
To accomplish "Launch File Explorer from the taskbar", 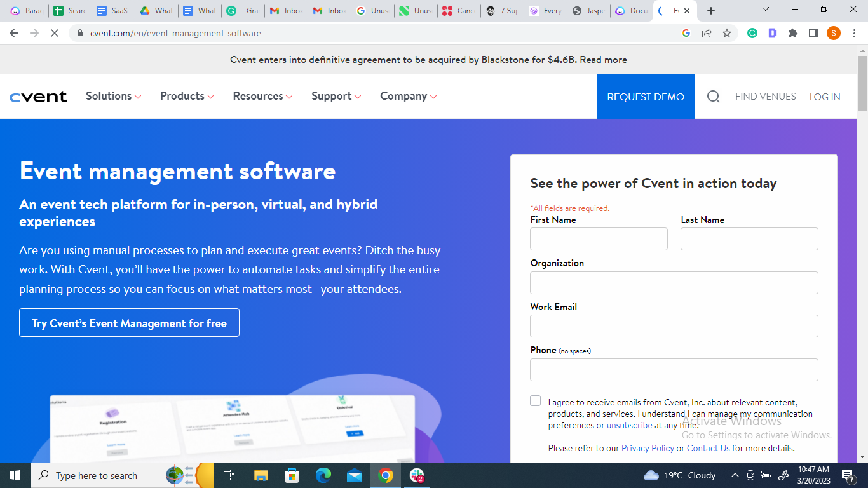I will [x=261, y=475].
